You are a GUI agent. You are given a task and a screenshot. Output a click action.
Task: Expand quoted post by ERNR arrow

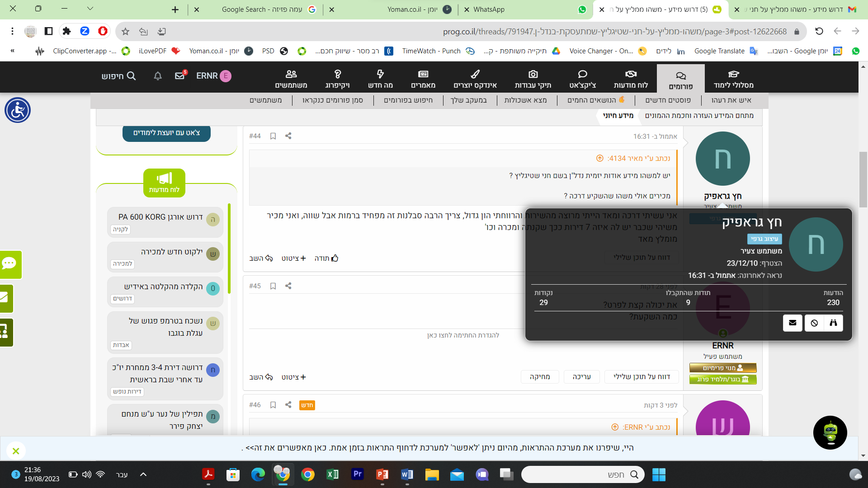point(615,427)
